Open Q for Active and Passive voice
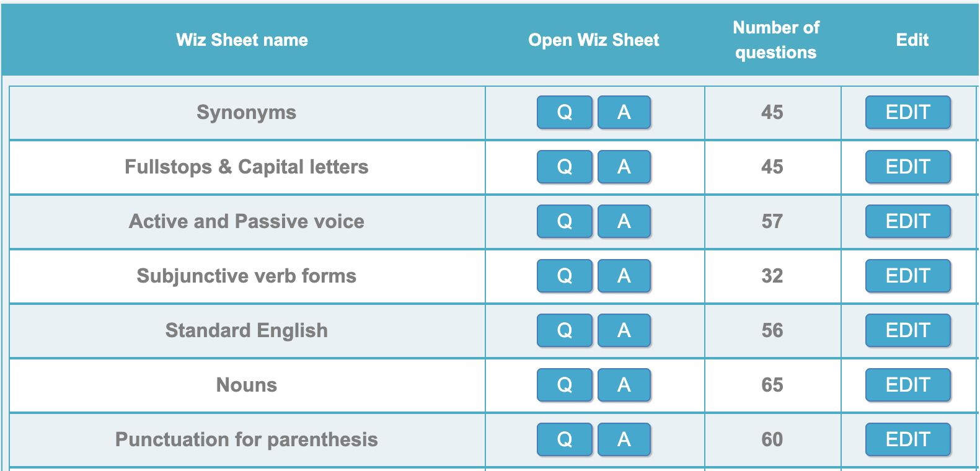 click(565, 221)
